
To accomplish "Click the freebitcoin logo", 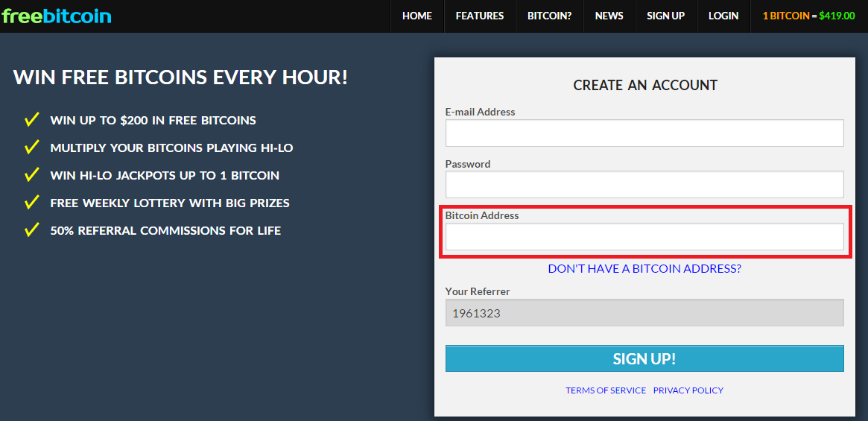I will pyautogui.click(x=57, y=16).
